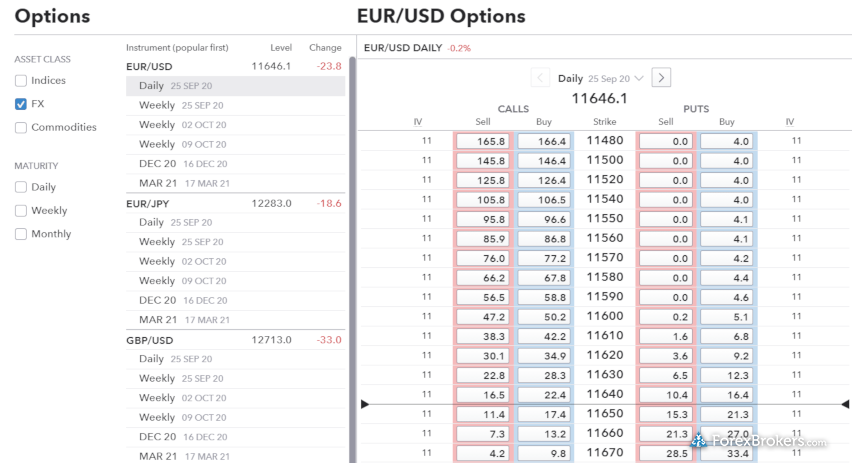
Task: Click the Change column header
Action: (x=325, y=48)
